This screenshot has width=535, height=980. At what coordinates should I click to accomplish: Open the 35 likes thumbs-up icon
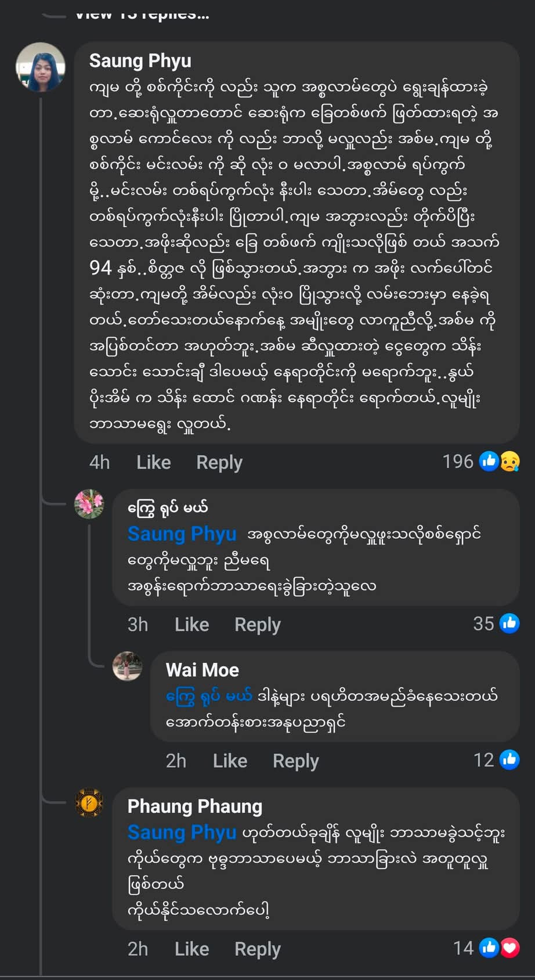coord(509,624)
